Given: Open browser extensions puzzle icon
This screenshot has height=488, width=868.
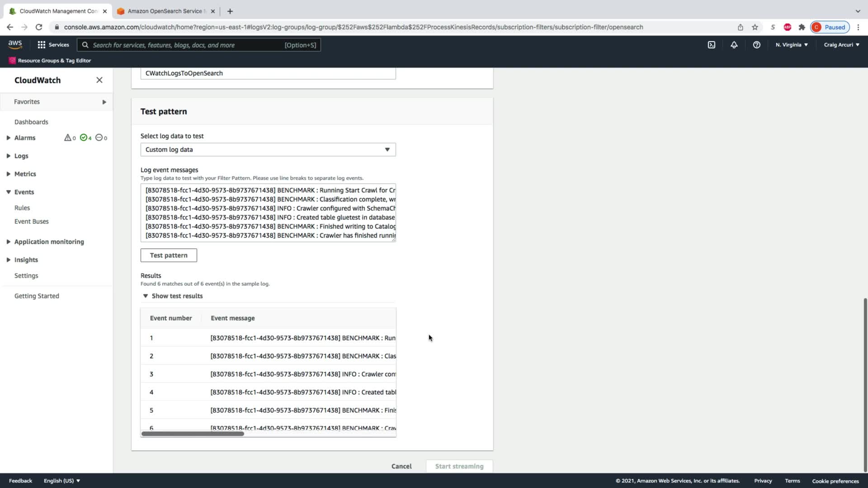Looking at the screenshot, I should tap(802, 27).
